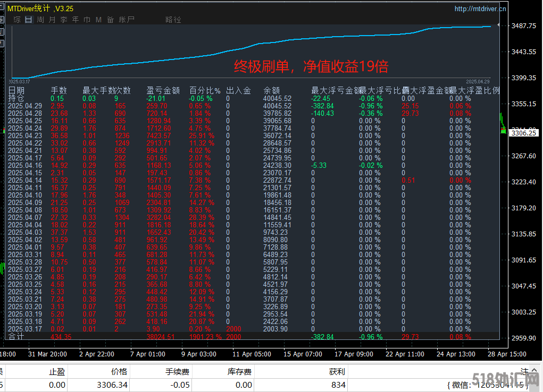The width and height of the screenshot is (543, 392).
Task: Click the profit cell 834
Action: [x=338, y=385]
